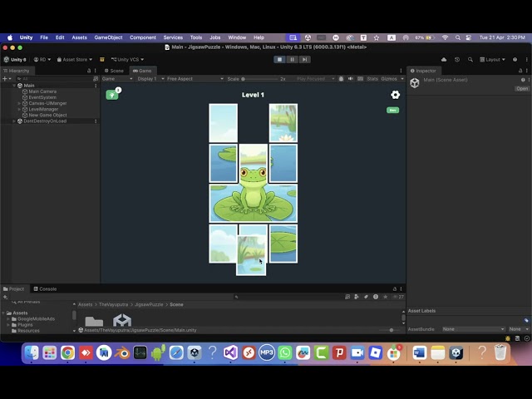
Task: Select the Plugins folder in Project
Action: tap(25, 325)
